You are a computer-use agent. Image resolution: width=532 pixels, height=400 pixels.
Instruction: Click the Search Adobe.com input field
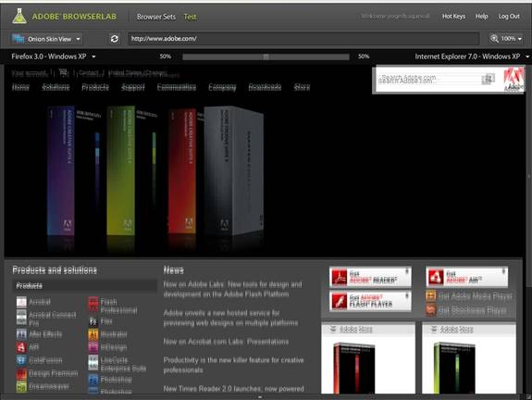tap(429, 79)
